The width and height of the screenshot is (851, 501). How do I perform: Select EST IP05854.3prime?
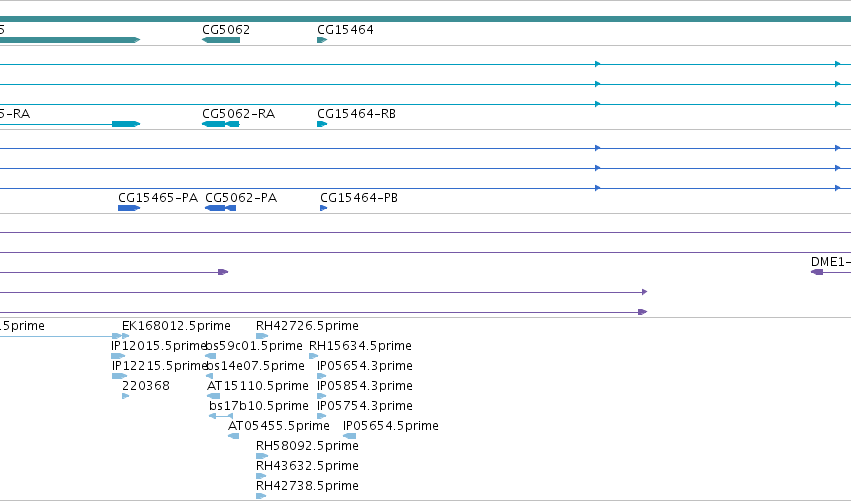(x=365, y=386)
